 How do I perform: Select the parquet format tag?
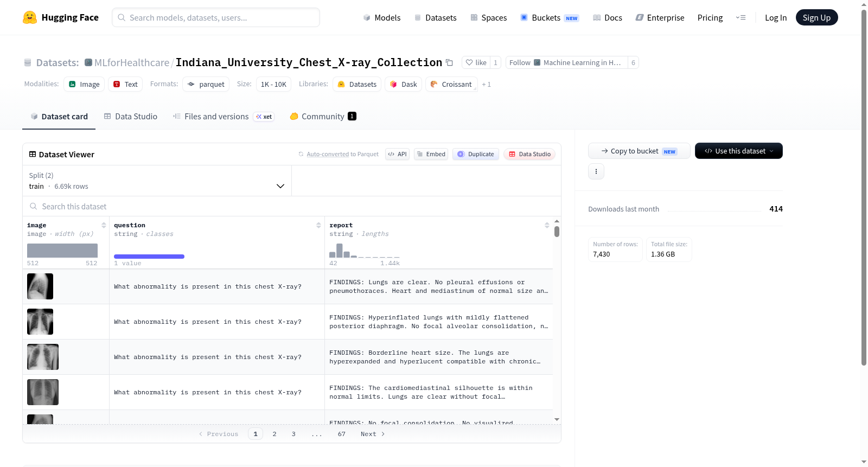[206, 84]
